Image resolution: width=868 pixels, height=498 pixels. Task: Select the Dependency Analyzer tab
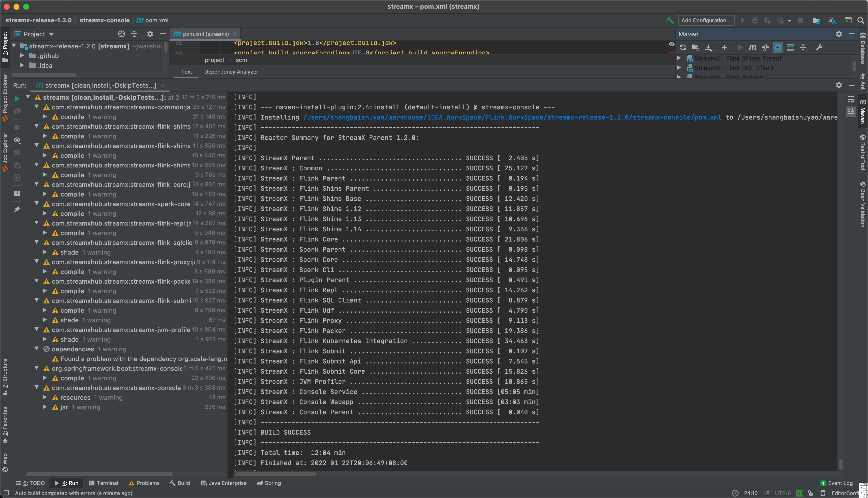pos(231,71)
